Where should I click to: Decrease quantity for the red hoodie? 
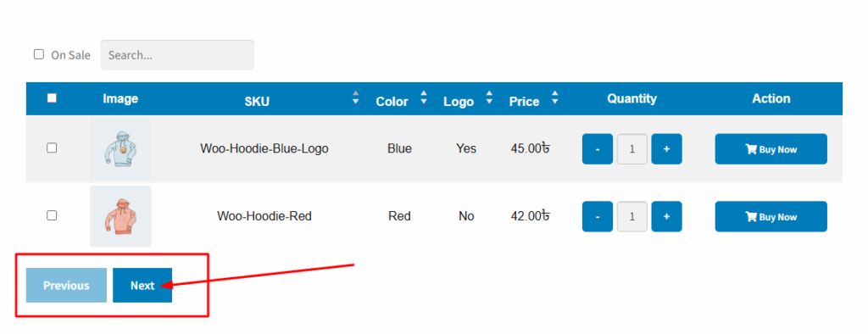(598, 216)
